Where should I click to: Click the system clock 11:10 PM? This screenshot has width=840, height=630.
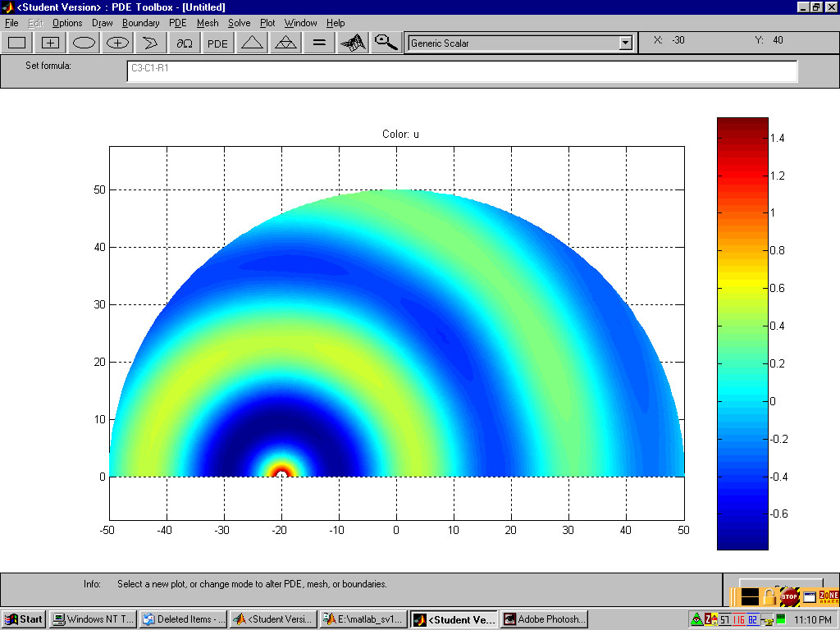coord(813,620)
